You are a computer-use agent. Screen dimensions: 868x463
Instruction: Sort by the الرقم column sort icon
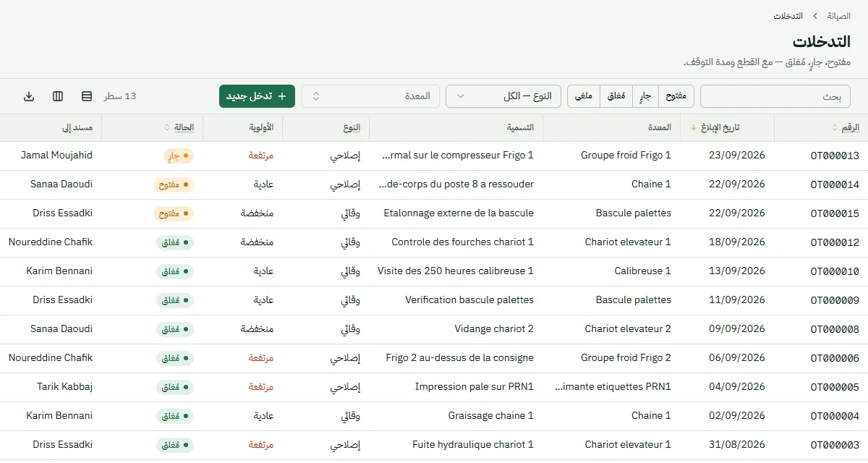[835, 128]
